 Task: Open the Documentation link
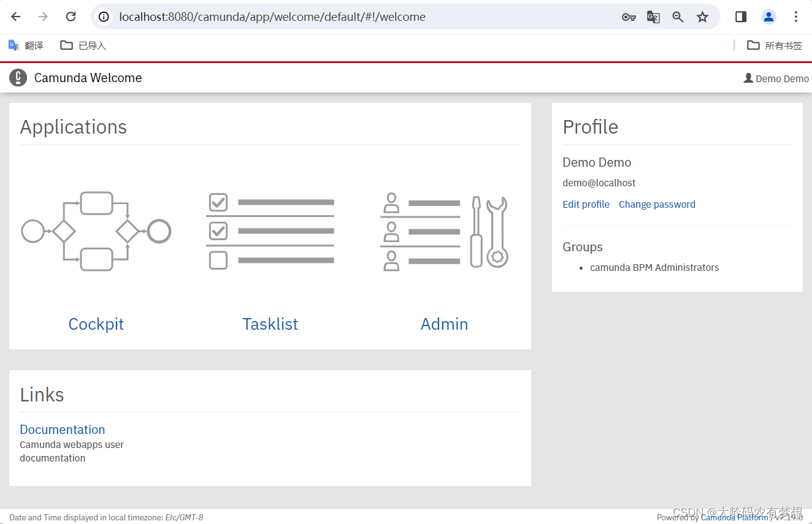[63, 430]
